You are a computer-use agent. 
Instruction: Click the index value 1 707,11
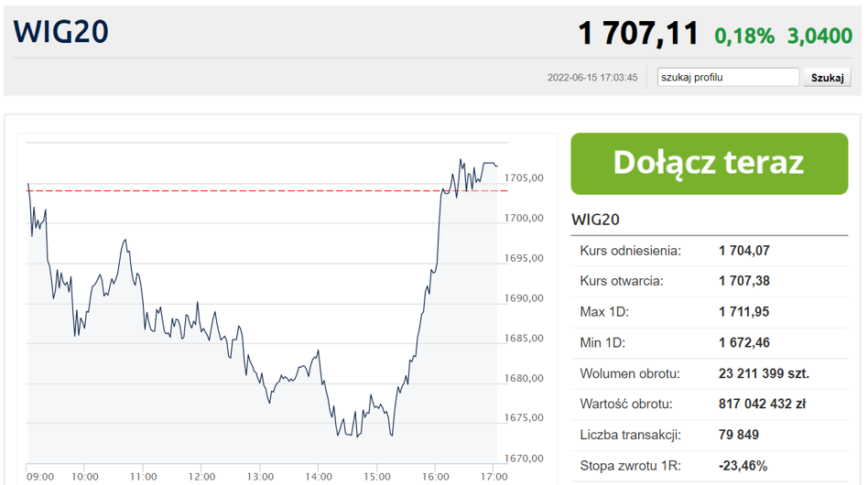(x=638, y=33)
